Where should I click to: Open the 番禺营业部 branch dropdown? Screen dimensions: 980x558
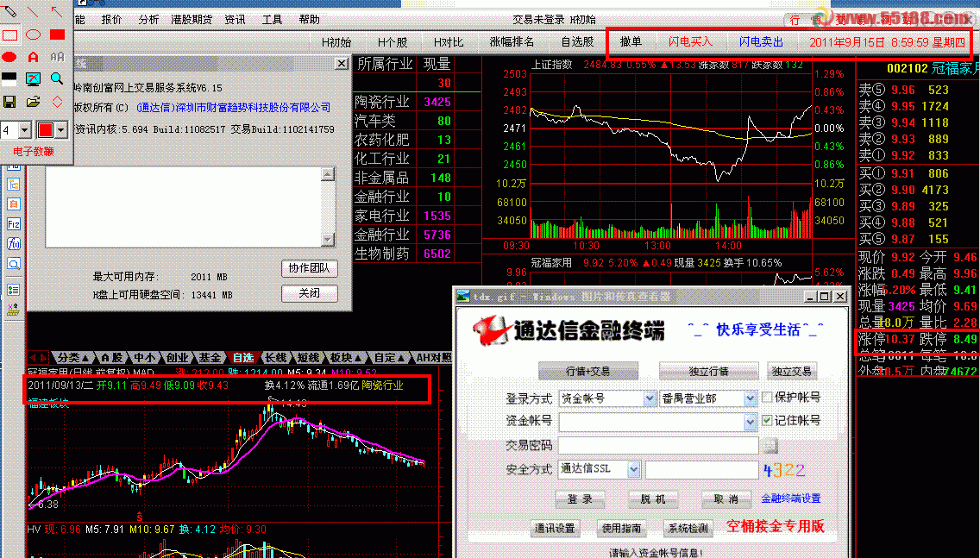750,398
